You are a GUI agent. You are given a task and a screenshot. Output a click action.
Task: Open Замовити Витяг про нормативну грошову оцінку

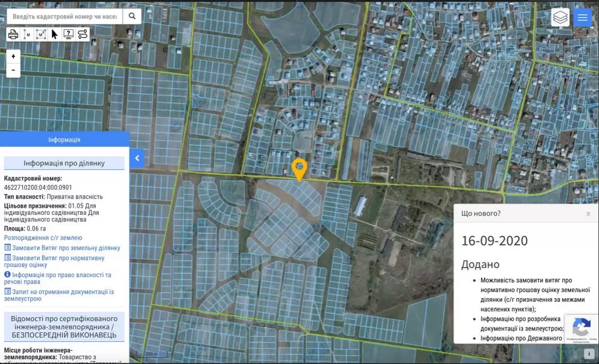[x=55, y=261]
